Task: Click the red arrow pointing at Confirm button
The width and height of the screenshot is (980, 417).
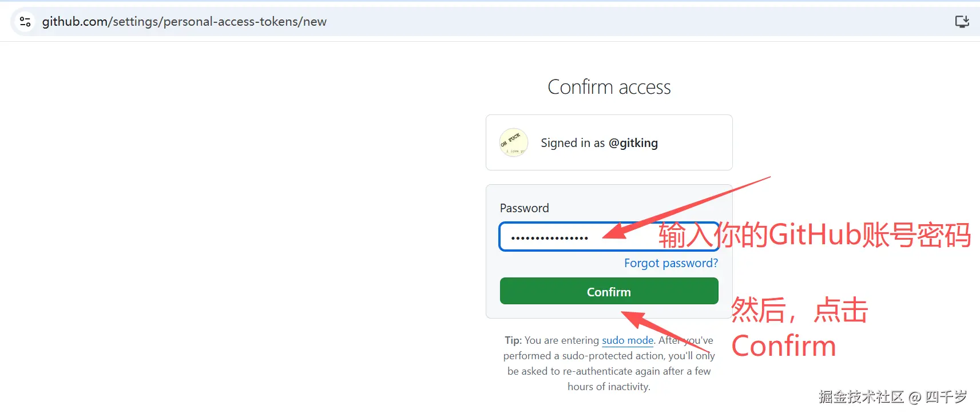Action: (665, 331)
